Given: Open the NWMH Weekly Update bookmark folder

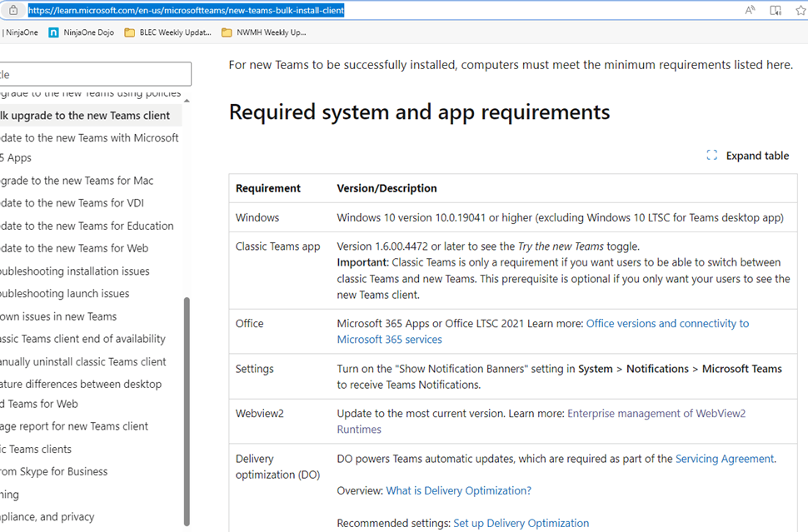Looking at the screenshot, I should (x=263, y=32).
